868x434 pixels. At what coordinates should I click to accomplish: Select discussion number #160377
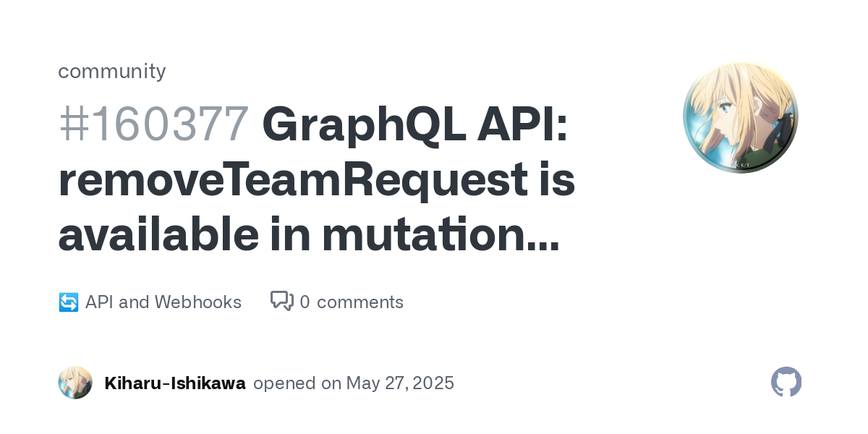[153, 124]
